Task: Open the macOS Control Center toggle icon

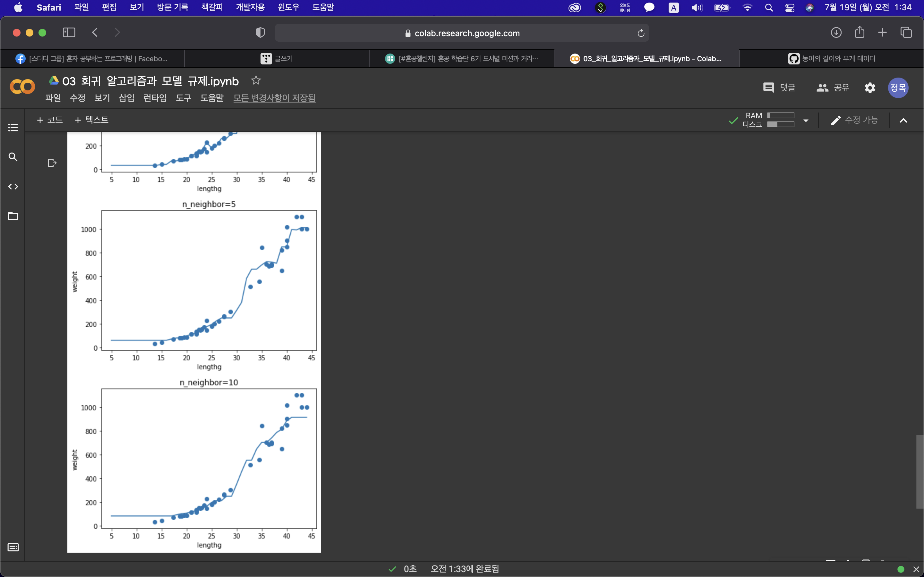Action: (790, 8)
